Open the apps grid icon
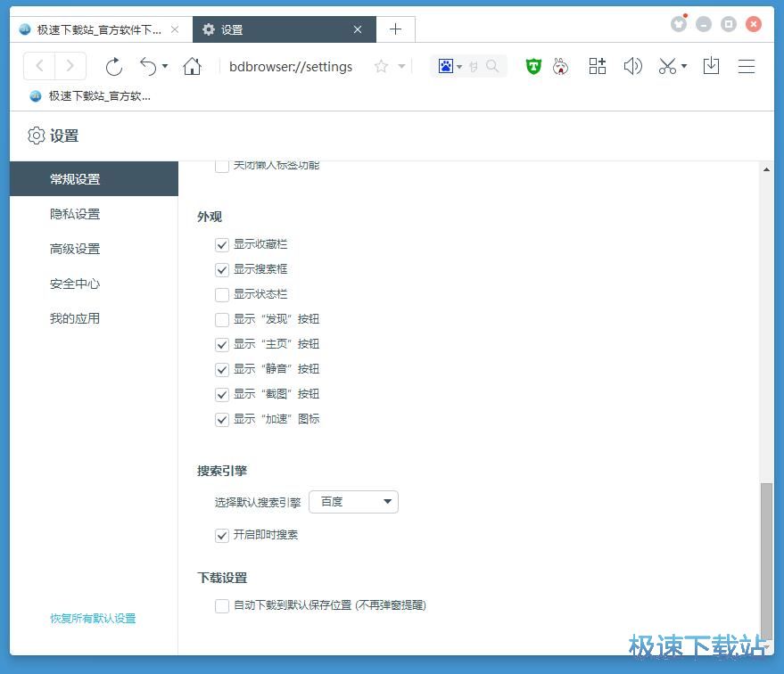This screenshot has width=784, height=674. (597, 66)
